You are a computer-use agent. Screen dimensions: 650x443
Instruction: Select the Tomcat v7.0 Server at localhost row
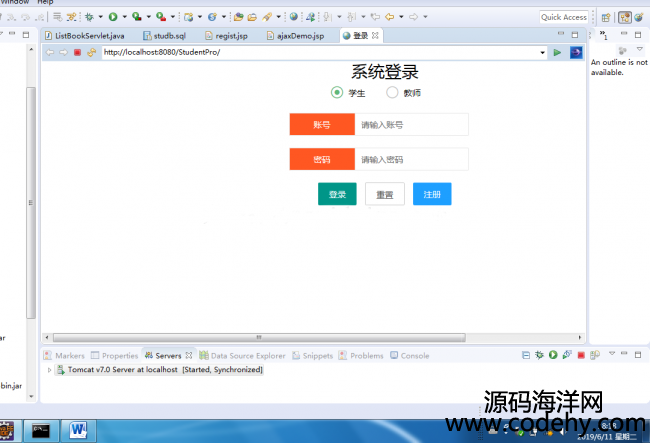click(160, 370)
